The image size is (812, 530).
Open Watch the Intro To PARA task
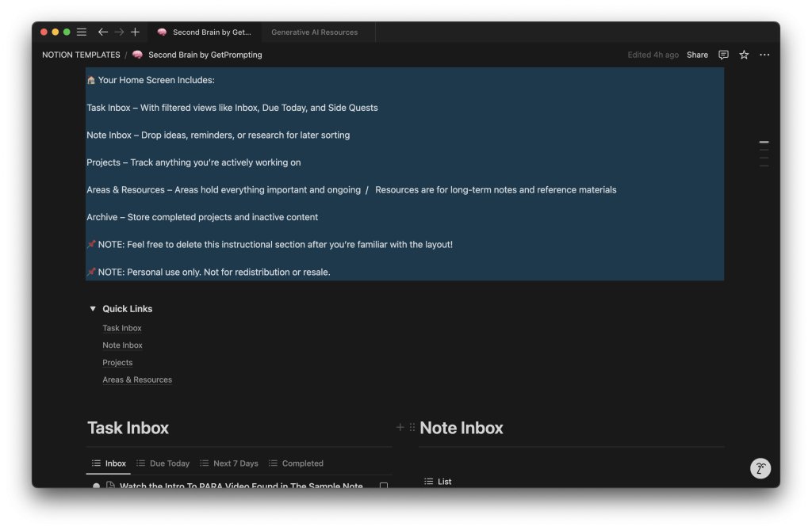(x=241, y=486)
